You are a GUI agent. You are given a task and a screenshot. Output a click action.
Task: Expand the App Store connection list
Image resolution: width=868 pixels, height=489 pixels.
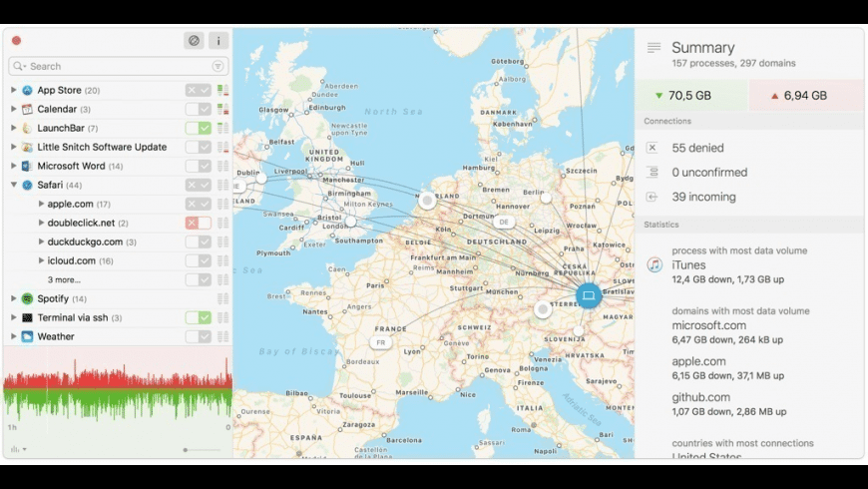[x=13, y=90]
